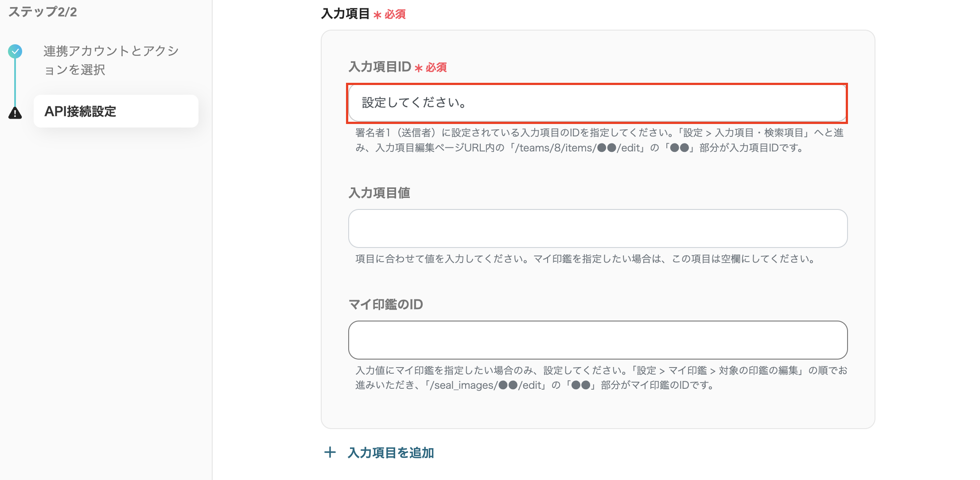The width and height of the screenshot is (980, 480).
Task: Select the API接続設定 step card
Action: (x=116, y=111)
